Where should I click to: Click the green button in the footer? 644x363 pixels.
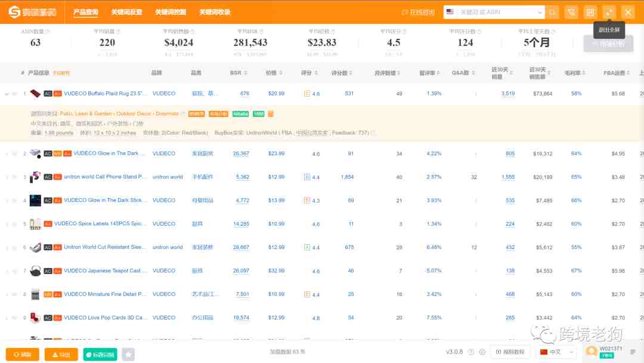(x=100, y=355)
